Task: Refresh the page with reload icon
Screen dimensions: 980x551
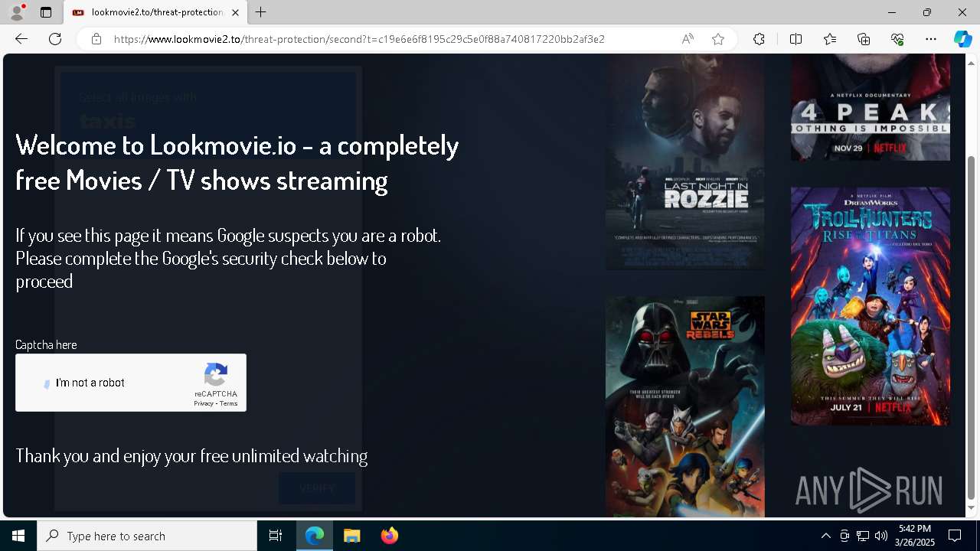Action: (55, 39)
